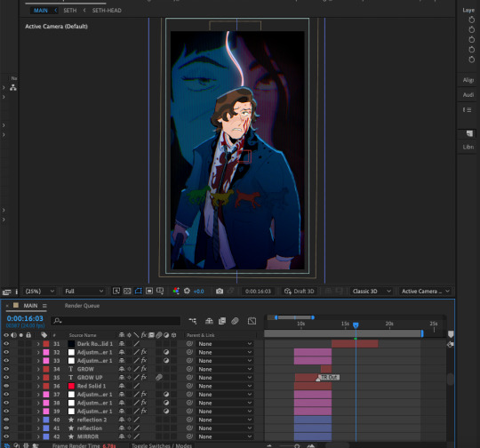Take snapshot with camera icon
This screenshot has height=448, width=480.
point(220,291)
